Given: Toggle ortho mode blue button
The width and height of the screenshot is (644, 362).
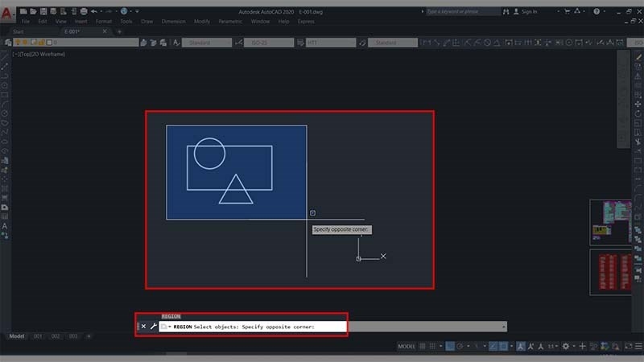Looking at the screenshot, I should coord(450,347).
